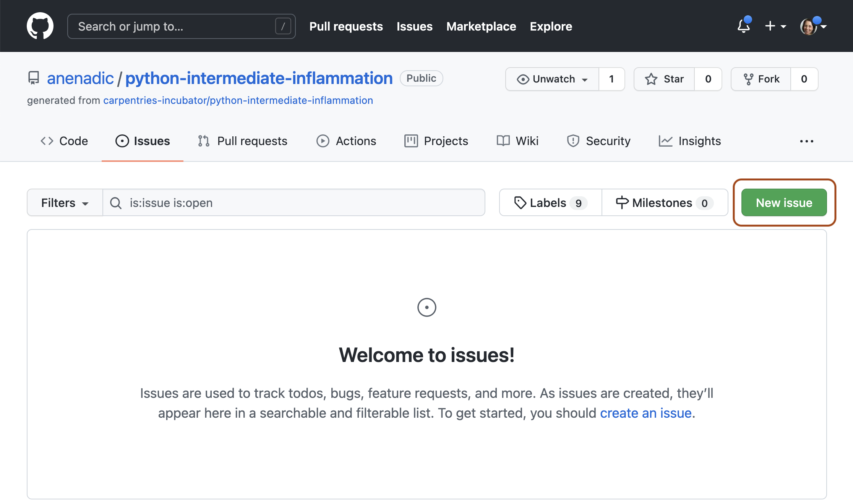Open the repository icon beside anenadic
This screenshot has height=504, width=853.
[34, 78]
